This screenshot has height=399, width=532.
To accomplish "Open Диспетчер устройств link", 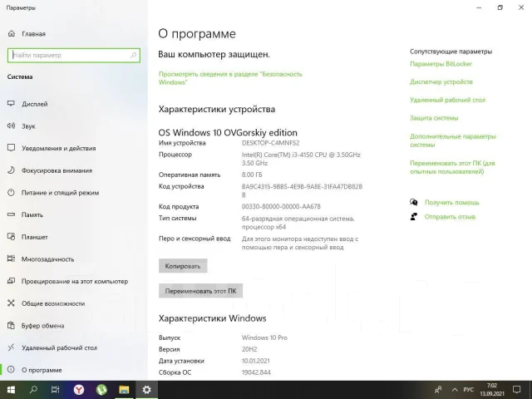I will (441, 81).
